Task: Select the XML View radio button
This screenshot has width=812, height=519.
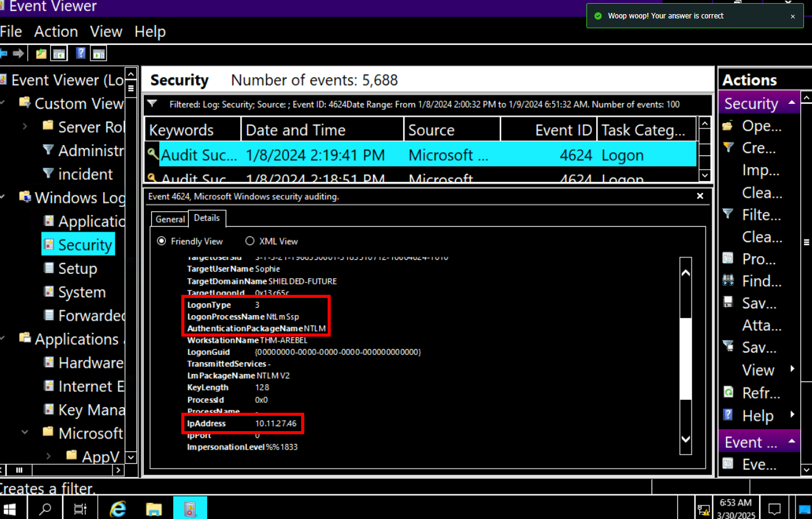Action: point(250,241)
